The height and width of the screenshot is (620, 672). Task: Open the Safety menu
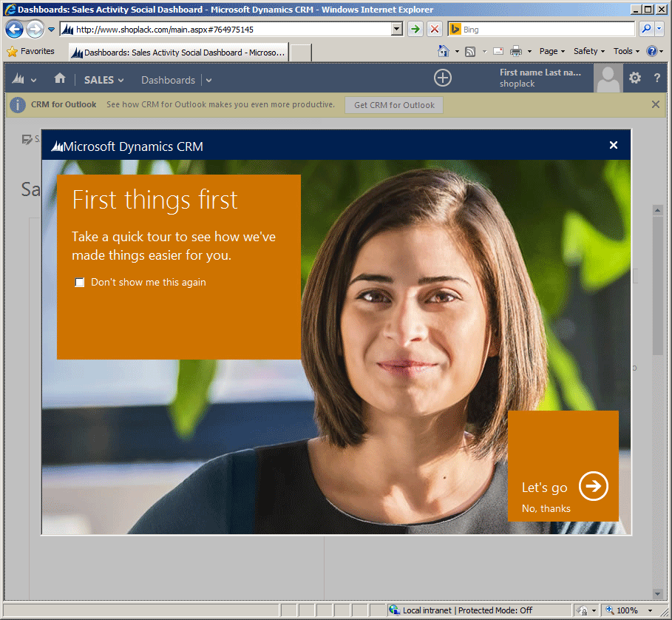589,52
